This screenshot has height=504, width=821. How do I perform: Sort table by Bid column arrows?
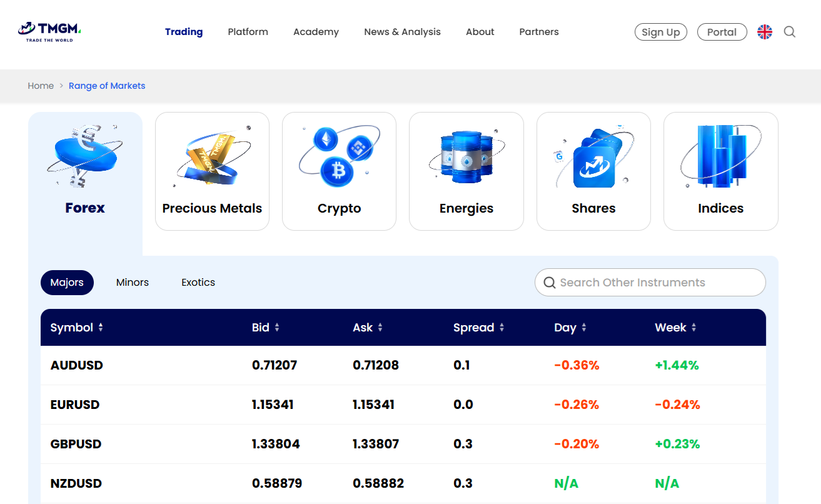[277, 328]
